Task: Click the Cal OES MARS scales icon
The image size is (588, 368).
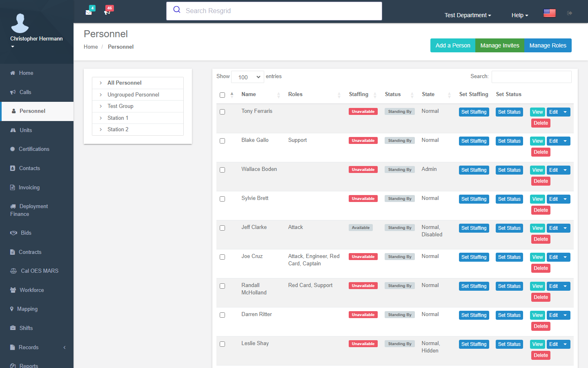Action: click(13, 271)
